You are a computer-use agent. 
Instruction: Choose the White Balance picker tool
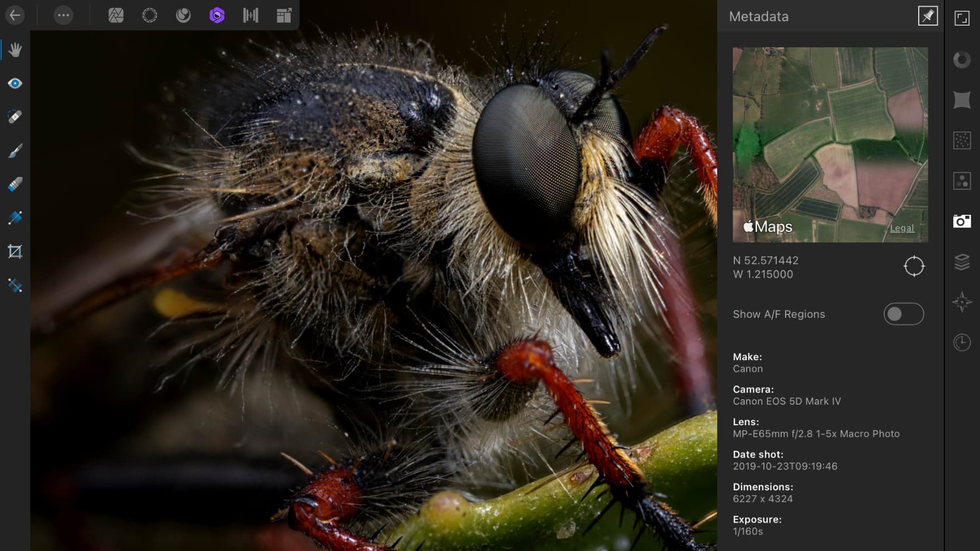click(15, 286)
